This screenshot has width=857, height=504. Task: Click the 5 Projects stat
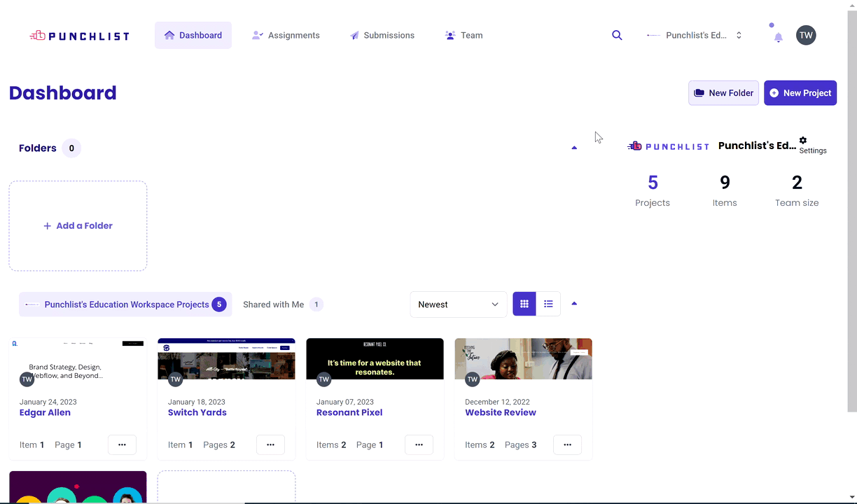click(x=653, y=190)
